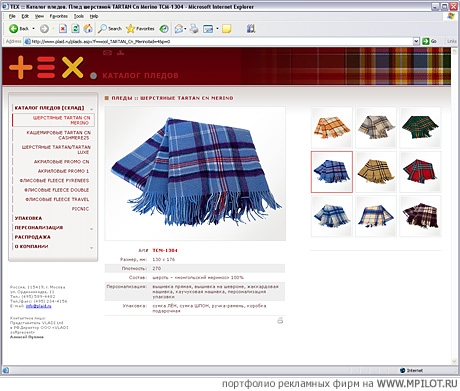
Task: Click the Links toolbar label
Action: (x=451, y=41)
